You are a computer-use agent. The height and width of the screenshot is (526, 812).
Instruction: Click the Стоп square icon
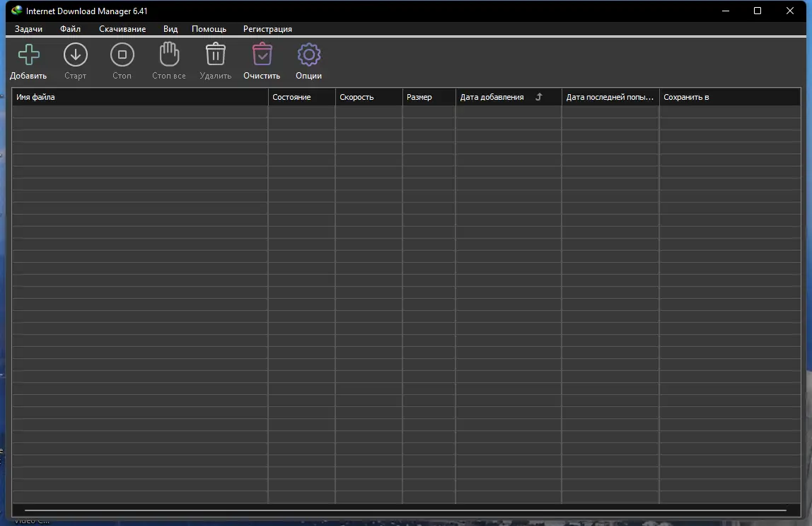(x=122, y=55)
